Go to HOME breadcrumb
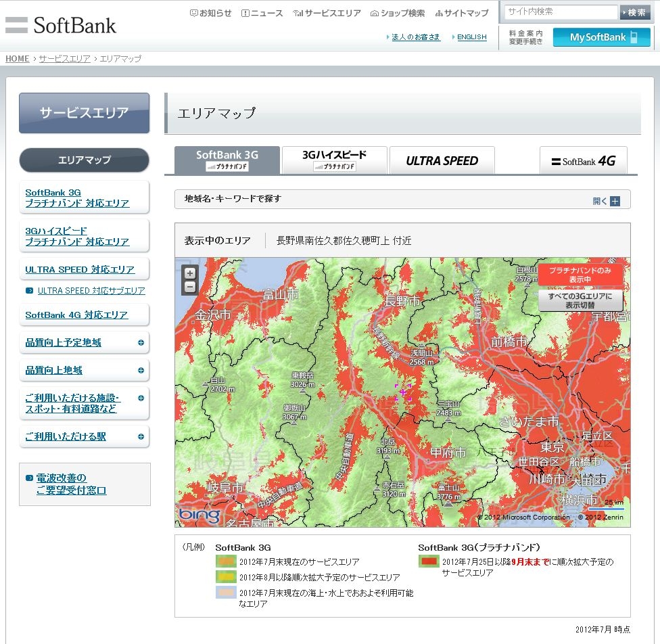The height and width of the screenshot is (644, 660). click(x=18, y=59)
